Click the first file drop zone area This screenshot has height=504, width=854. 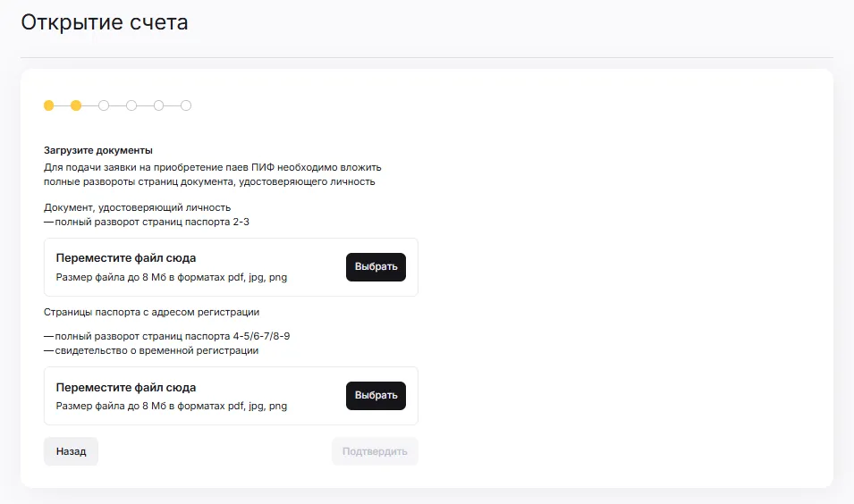(x=231, y=267)
